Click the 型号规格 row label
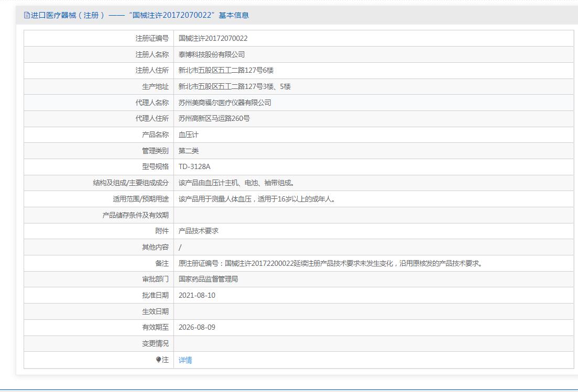This screenshot has height=392, width=578. pos(155,167)
